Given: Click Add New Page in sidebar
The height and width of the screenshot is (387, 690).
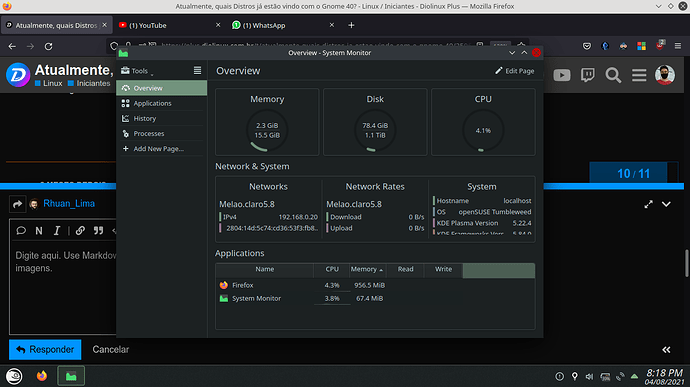Looking at the screenshot, I should click(x=161, y=149).
